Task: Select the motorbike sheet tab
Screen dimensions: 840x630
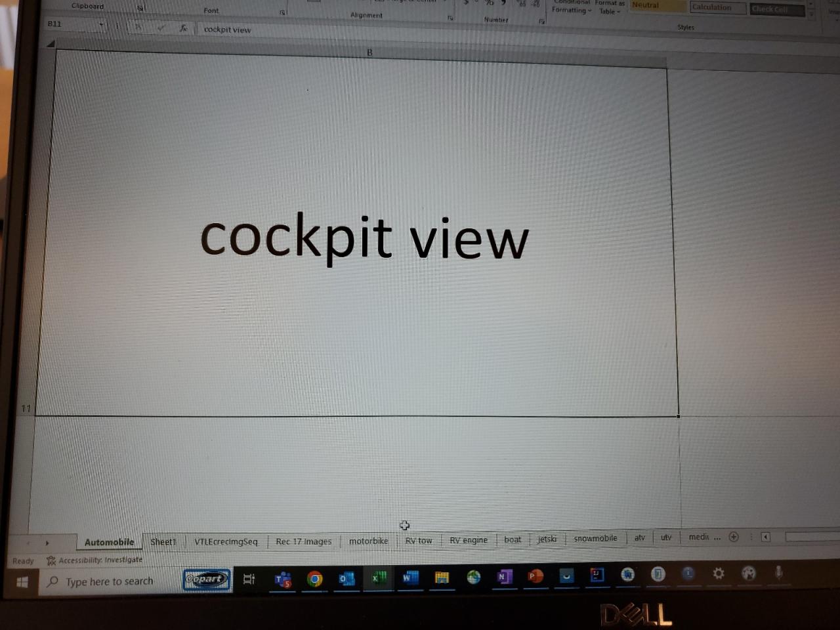Action: (x=368, y=541)
